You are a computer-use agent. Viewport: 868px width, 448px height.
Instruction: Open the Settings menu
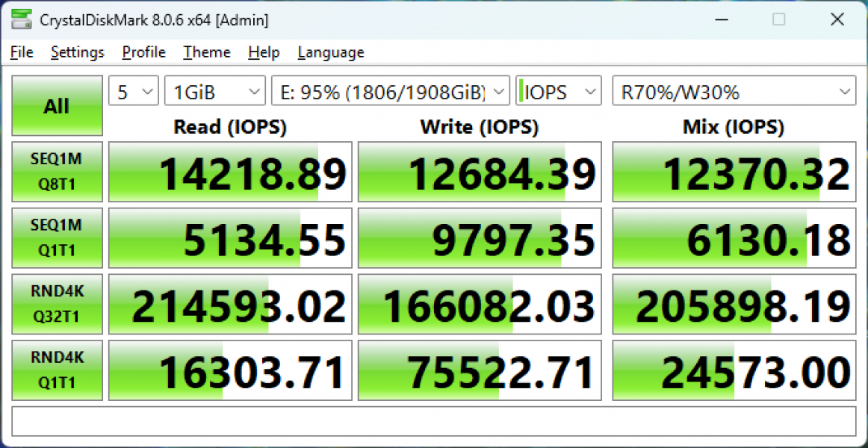(78, 52)
